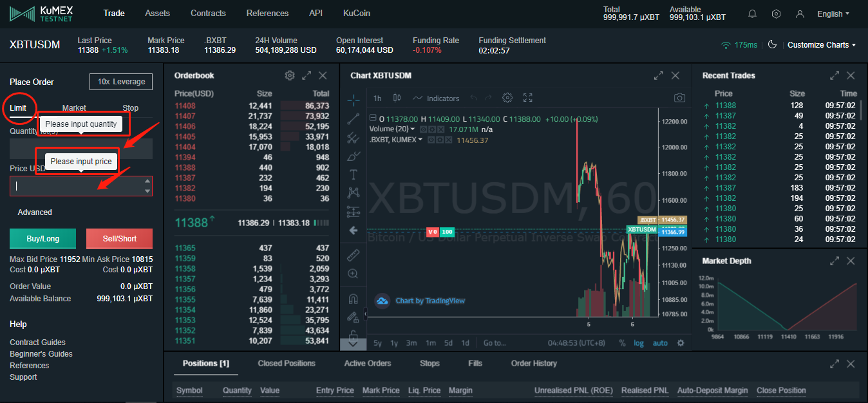Image resolution: width=868 pixels, height=403 pixels.
Task: Select the ruler measure tool
Action: click(x=354, y=255)
